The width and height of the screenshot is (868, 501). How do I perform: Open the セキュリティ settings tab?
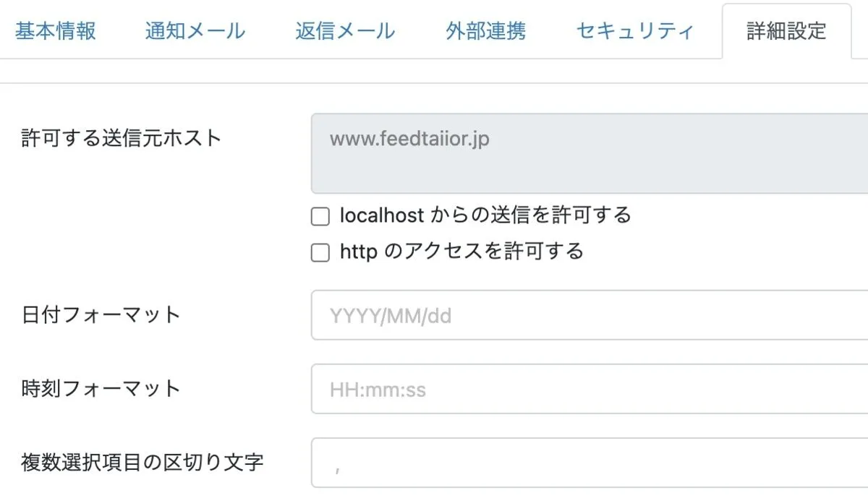coord(634,32)
